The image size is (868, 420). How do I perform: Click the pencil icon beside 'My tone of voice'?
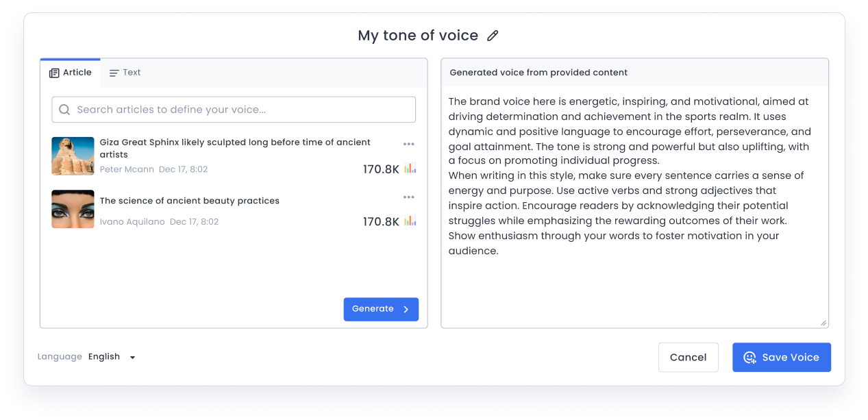[x=493, y=35]
